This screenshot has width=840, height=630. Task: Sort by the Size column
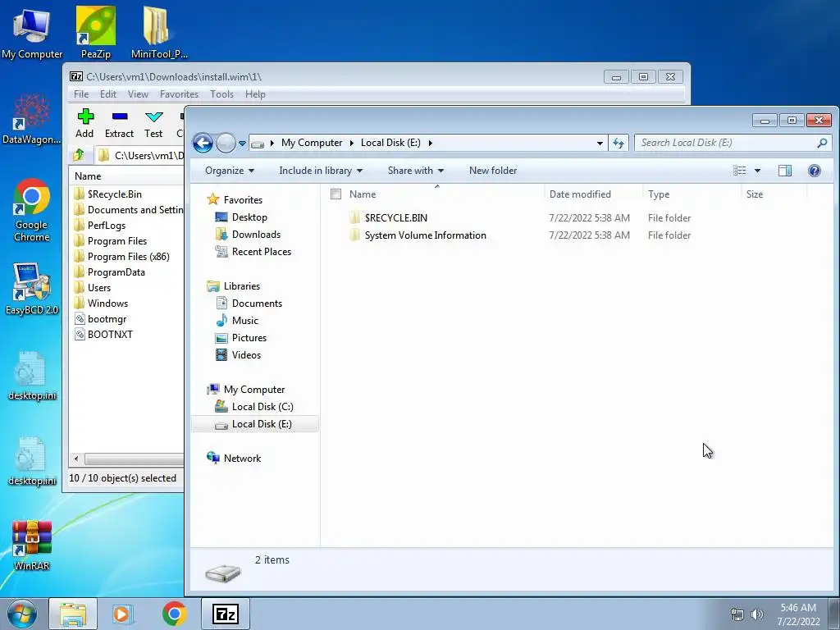(755, 194)
